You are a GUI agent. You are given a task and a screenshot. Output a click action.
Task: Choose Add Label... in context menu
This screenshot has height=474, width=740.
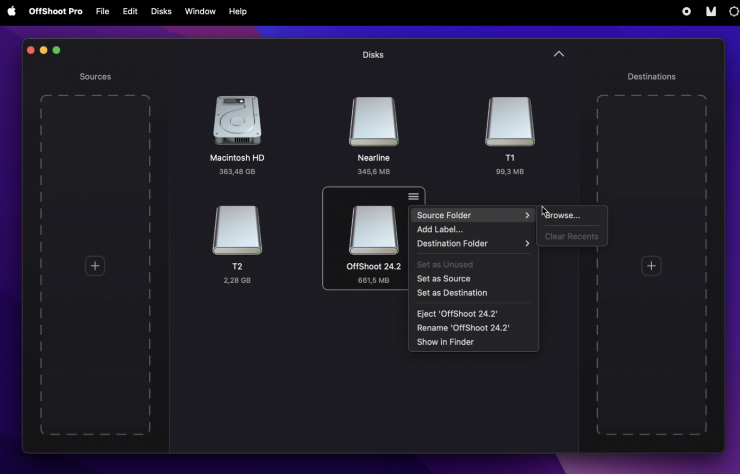(440, 229)
